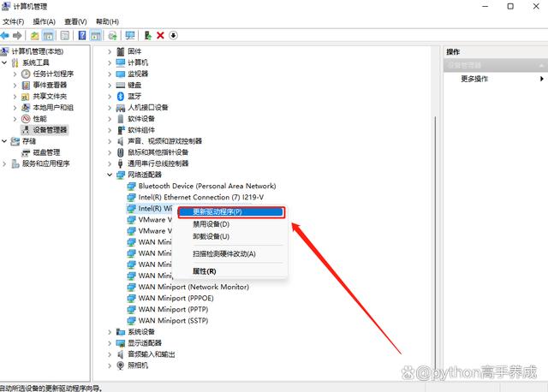
Task: Select 事件查看器 in left tree
Action: tap(50, 85)
